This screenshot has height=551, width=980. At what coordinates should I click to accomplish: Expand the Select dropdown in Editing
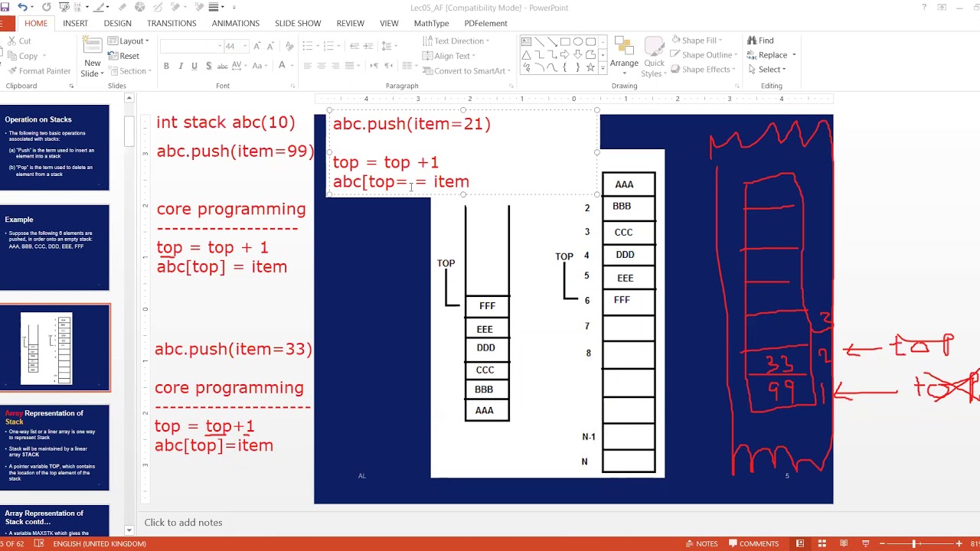766,69
